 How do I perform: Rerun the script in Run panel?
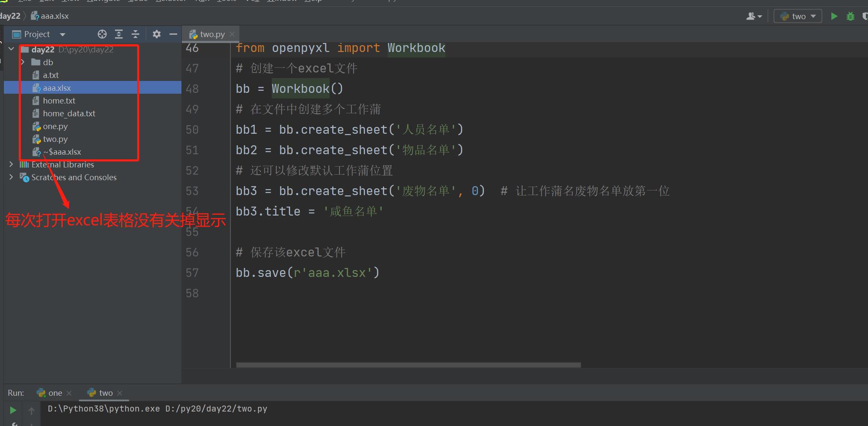click(x=13, y=410)
